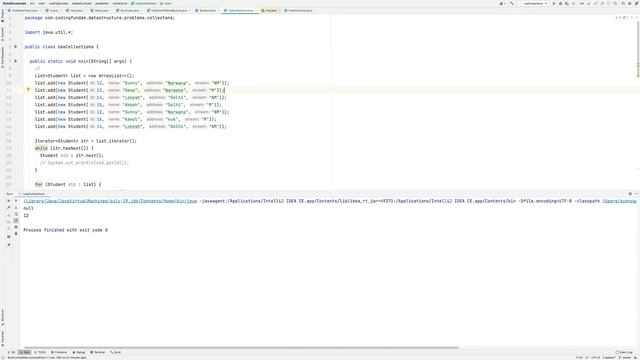640x360 pixels.
Task: Open the run configuration dropdown
Action: click(x=536, y=3)
